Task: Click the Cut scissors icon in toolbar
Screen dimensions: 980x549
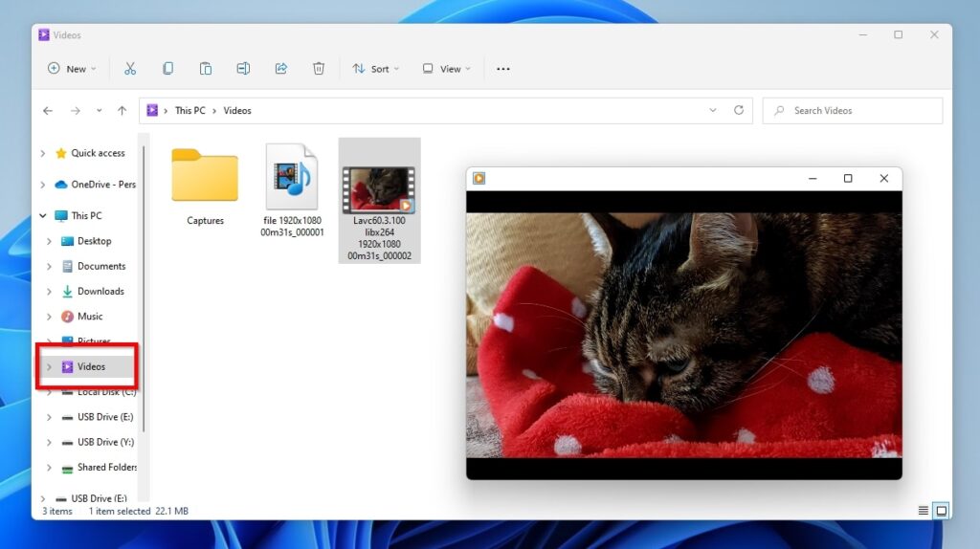Action: pos(130,69)
